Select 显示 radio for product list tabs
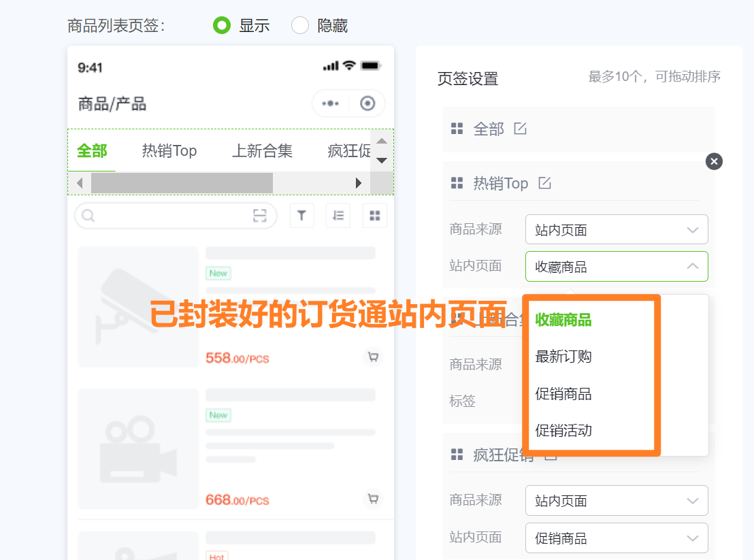This screenshot has height=560, width=754. [222, 26]
